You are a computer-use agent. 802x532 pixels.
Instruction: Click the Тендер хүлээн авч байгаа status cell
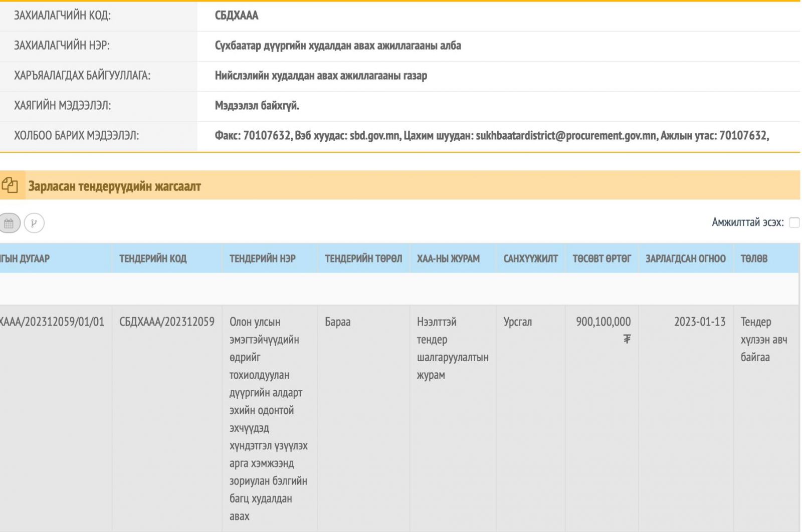point(763,339)
